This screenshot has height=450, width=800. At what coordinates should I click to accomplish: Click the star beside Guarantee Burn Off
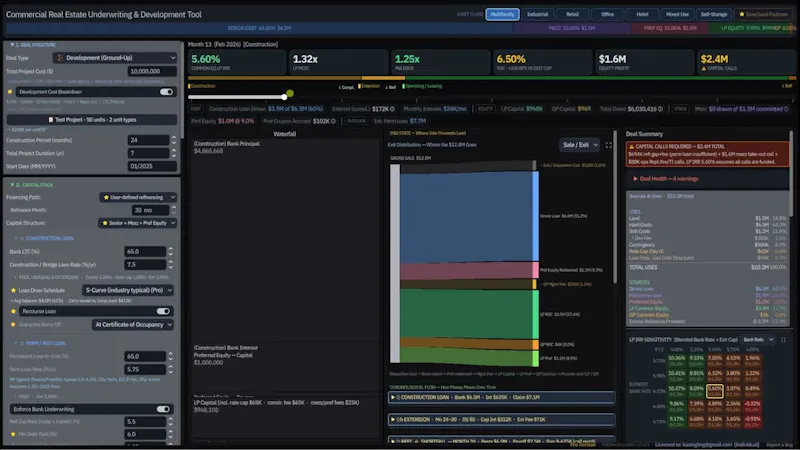(13, 324)
